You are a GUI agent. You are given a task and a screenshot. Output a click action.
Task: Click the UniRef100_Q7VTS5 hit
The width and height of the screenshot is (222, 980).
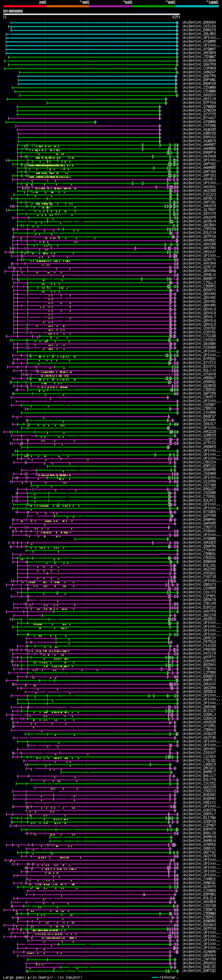point(199,114)
